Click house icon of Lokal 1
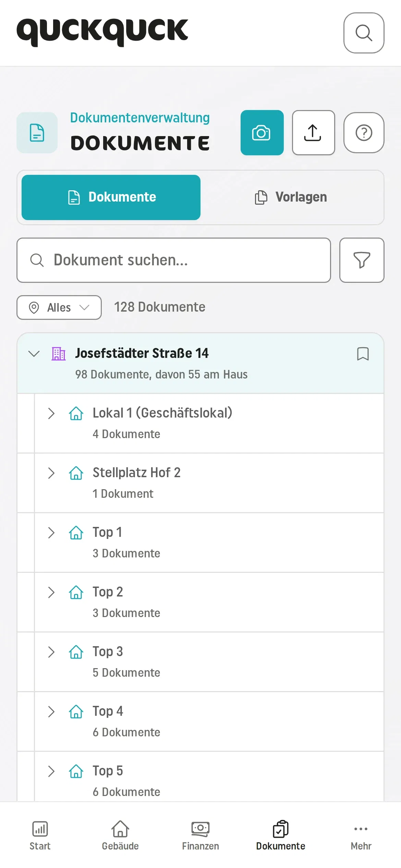 pyautogui.click(x=76, y=413)
